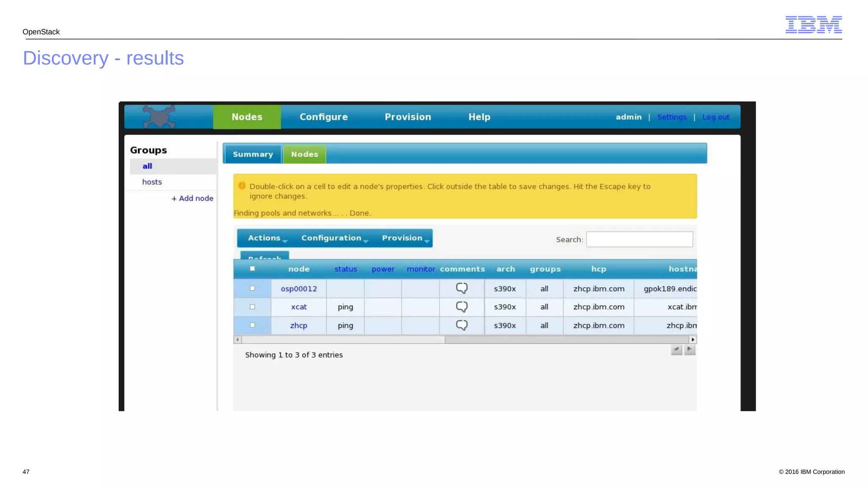Tick the select-all checkbox in table header
This screenshot has width=868, height=488.
(253, 269)
